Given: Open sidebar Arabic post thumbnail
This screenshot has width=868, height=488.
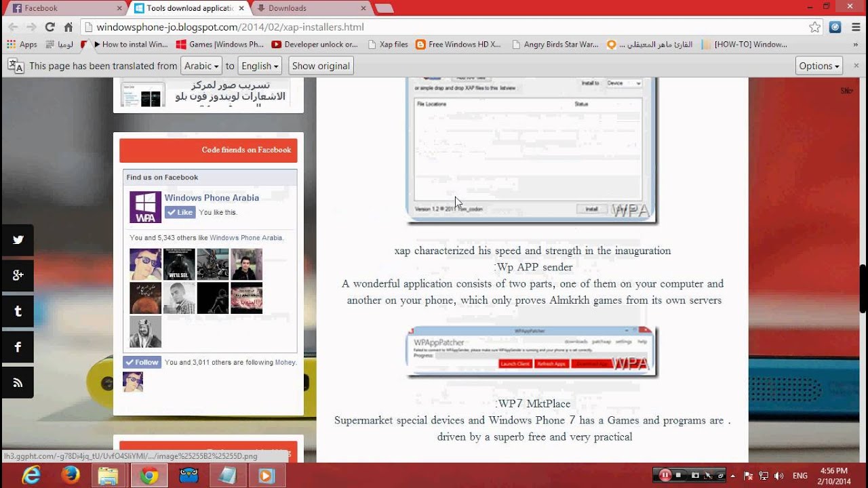Looking at the screenshot, I should pyautogui.click(x=143, y=94).
